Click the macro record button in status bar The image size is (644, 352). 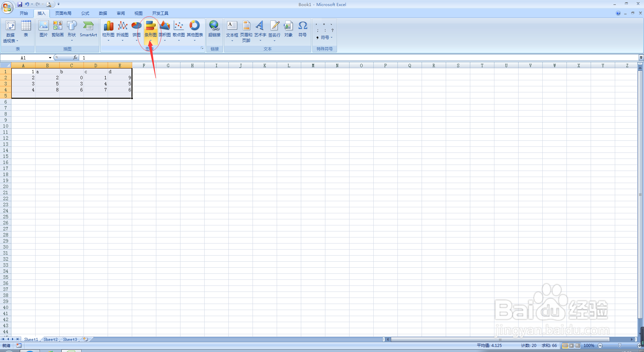click(19, 345)
